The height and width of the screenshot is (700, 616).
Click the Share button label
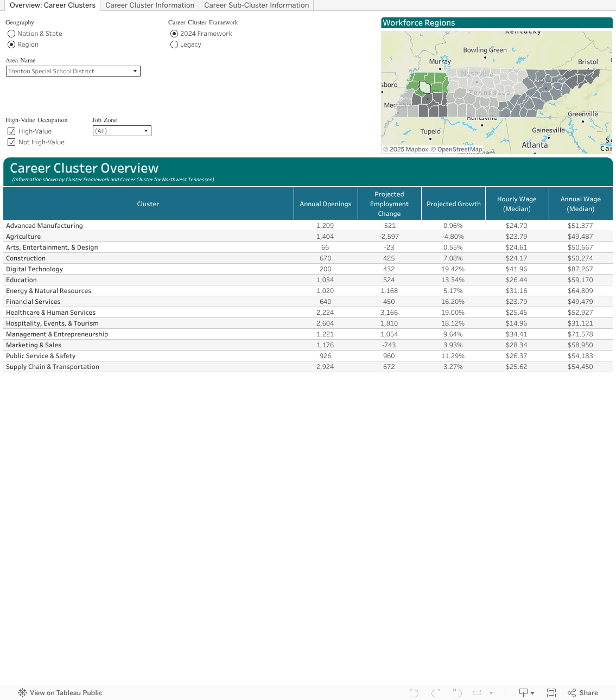588,693
